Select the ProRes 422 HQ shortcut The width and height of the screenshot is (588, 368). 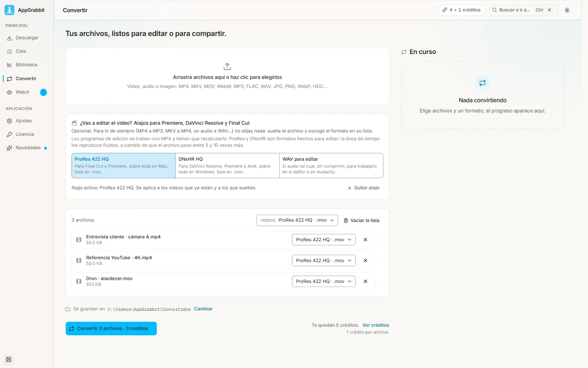coord(123,166)
